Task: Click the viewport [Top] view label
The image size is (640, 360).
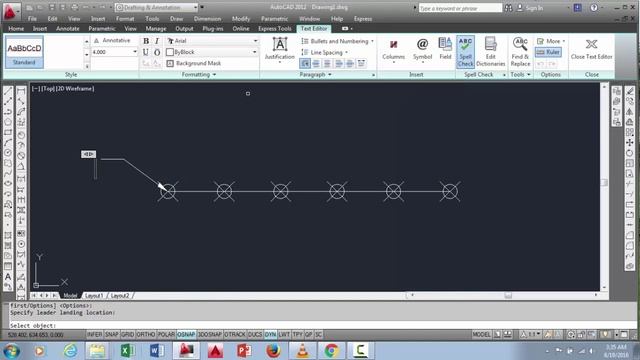Action: [x=48, y=89]
